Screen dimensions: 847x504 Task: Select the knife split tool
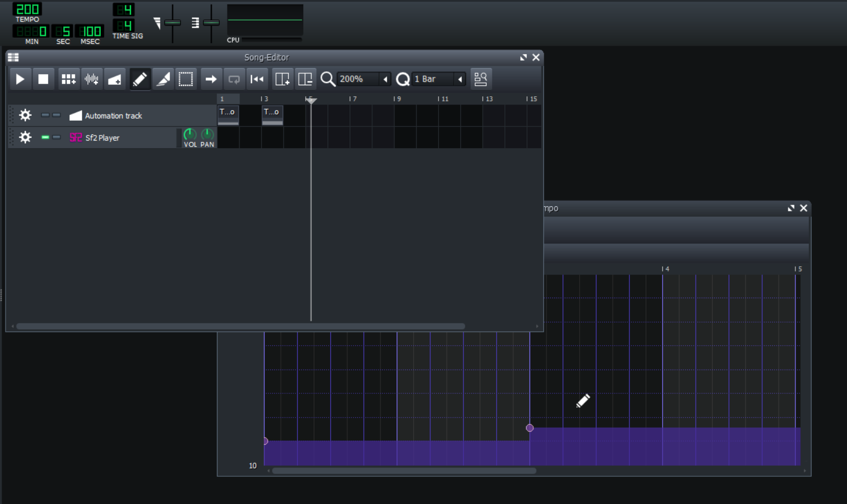coord(163,79)
